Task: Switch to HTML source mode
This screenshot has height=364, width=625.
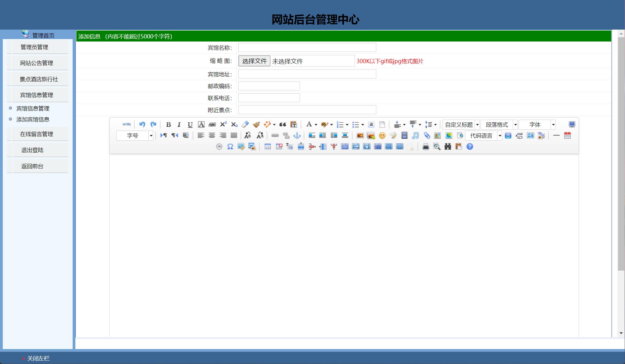Action: 127,124
